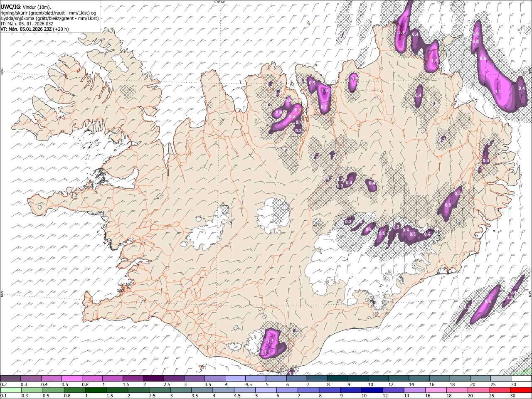
Task: Select the 4.5 swatch in top legend row
Action: [255, 379]
